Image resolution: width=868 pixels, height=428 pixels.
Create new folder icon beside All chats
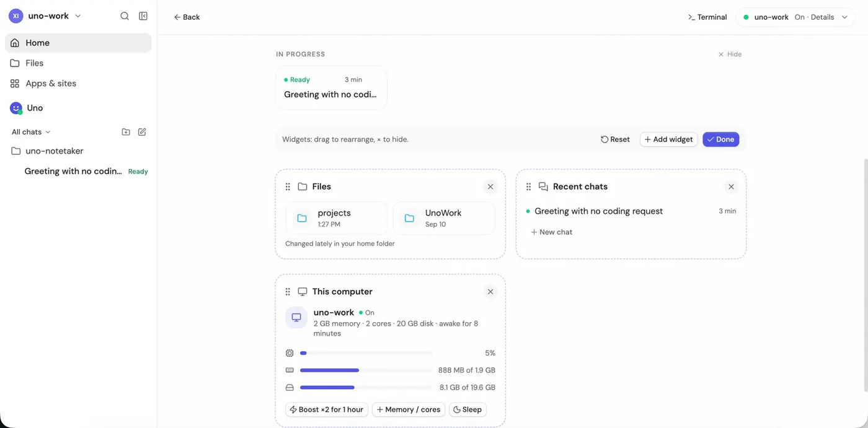(x=126, y=132)
